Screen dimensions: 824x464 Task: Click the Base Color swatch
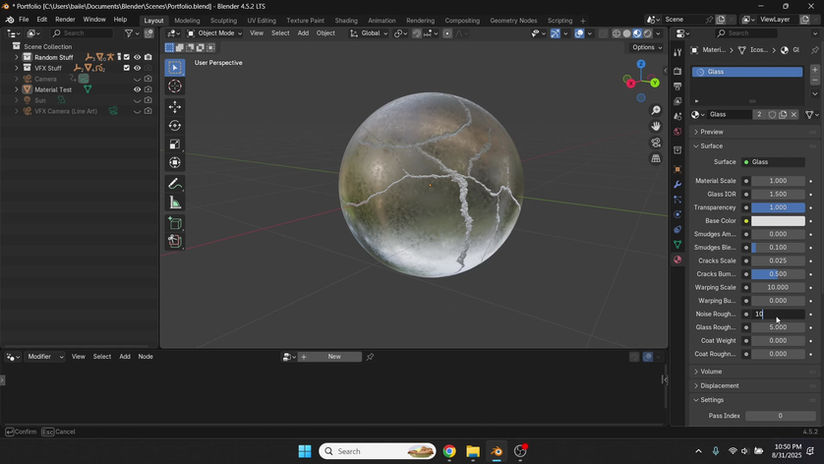coord(778,221)
